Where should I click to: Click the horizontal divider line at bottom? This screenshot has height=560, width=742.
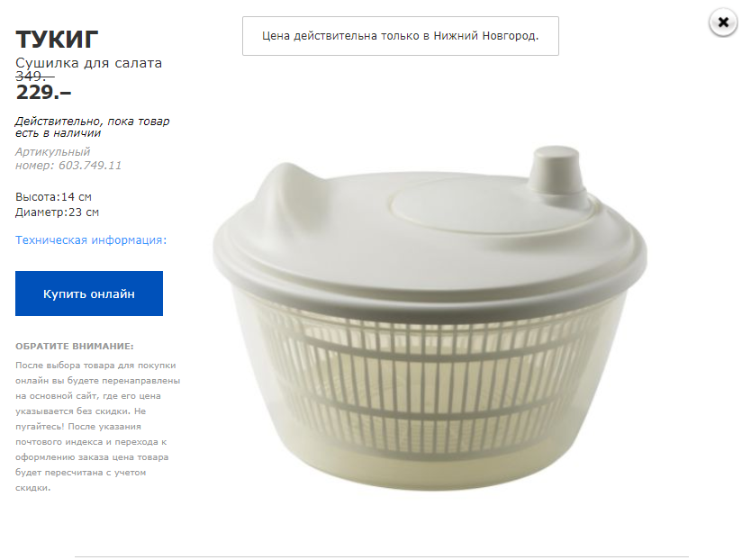(382, 556)
